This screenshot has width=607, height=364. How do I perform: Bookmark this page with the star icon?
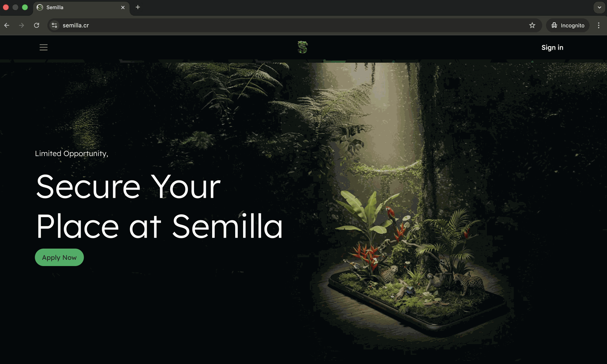pos(532,25)
